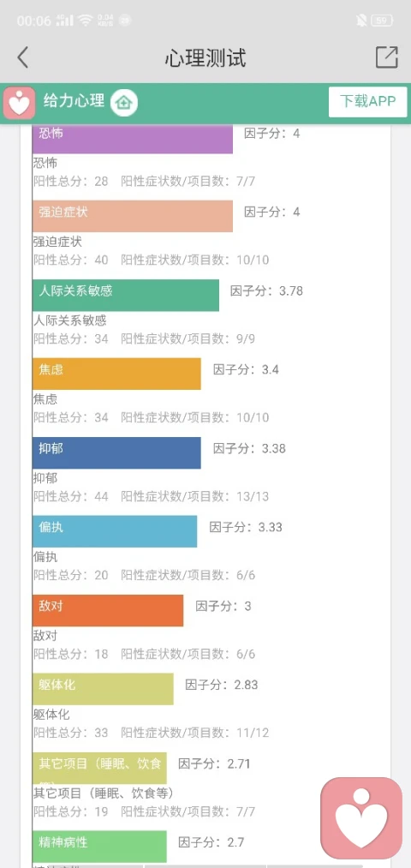Click the 下载APP button
Viewport: 411px width, 868px height.
(368, 101)
